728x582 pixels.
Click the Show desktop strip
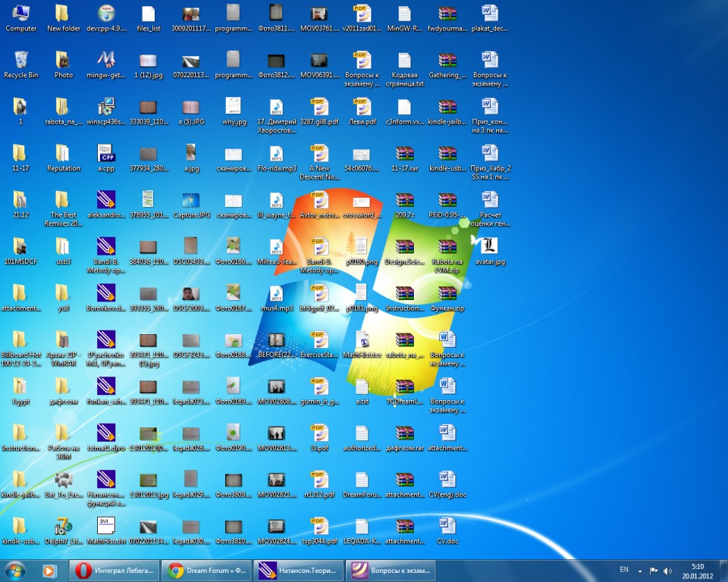coord(723,571)
